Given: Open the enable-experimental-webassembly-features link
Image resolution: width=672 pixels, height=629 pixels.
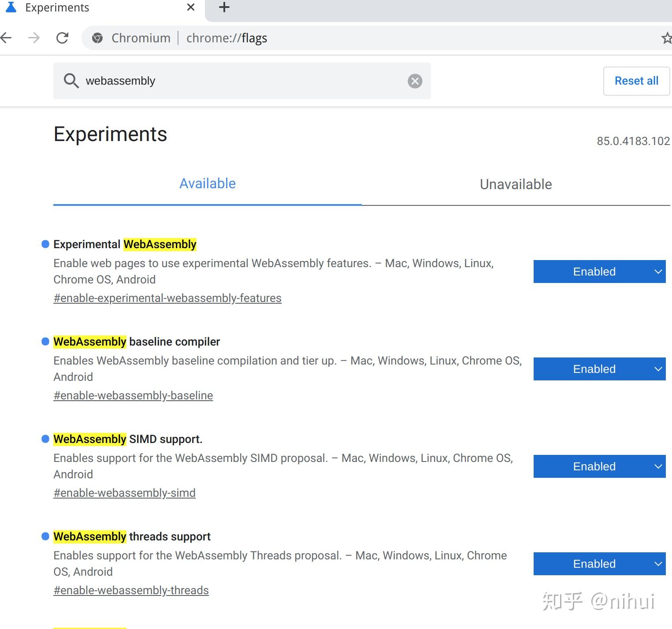Looking at the screenshot, I should (x=167, y=298).
